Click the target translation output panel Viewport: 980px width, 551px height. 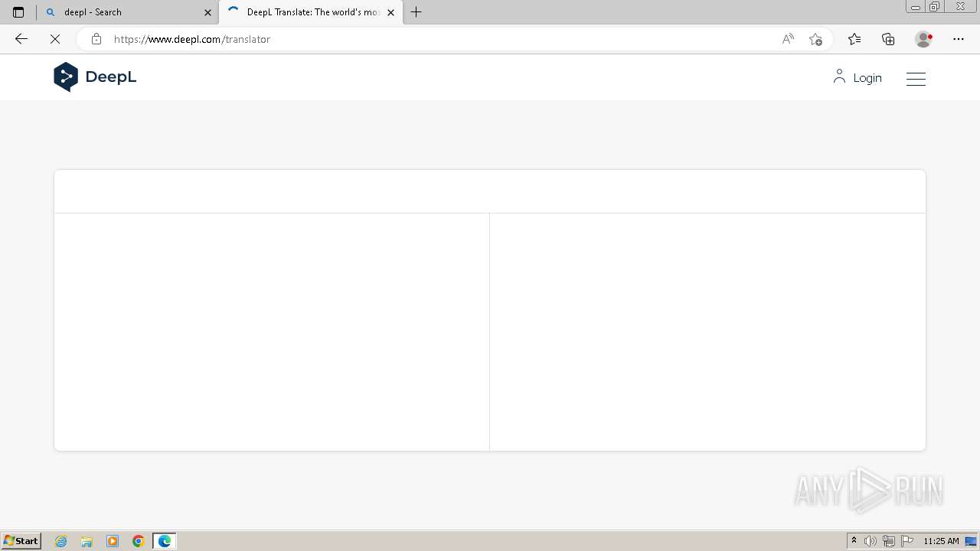point(707,331)
